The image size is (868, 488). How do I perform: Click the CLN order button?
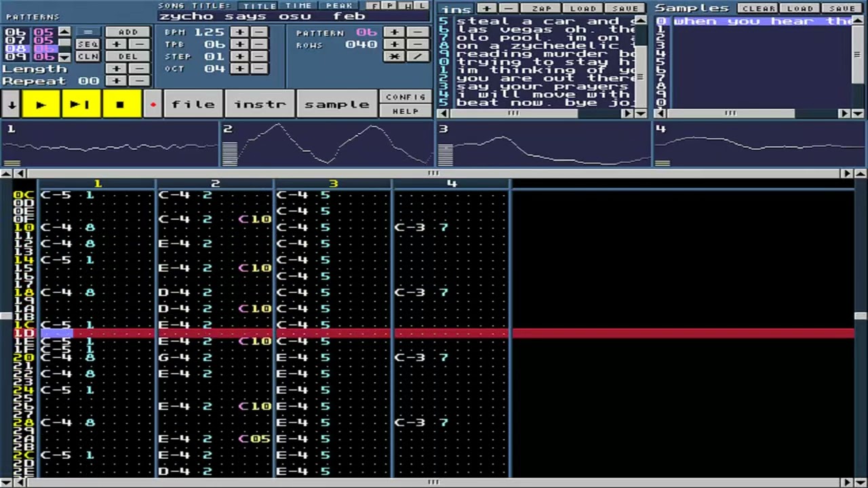click(87, 56)
